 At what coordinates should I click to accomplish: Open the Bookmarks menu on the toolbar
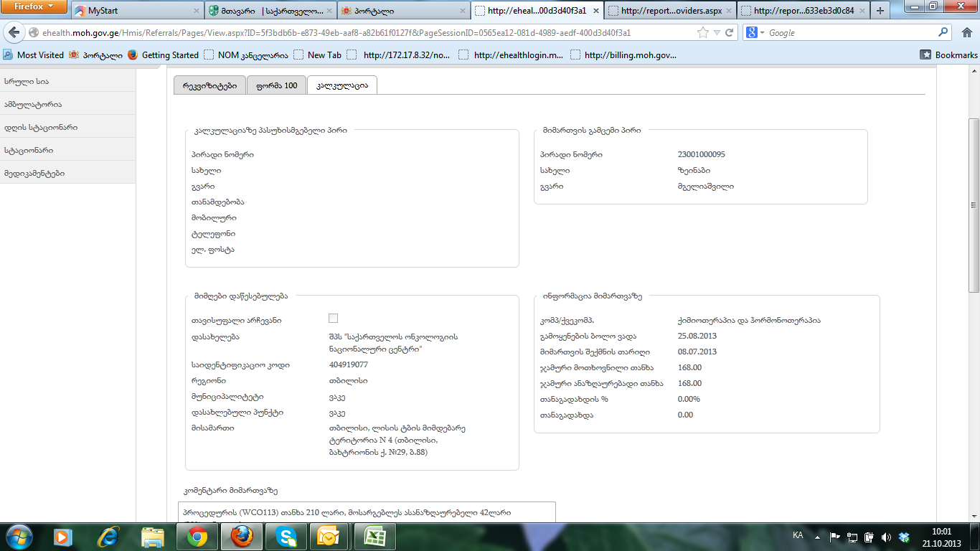click(x=948, y=55)
